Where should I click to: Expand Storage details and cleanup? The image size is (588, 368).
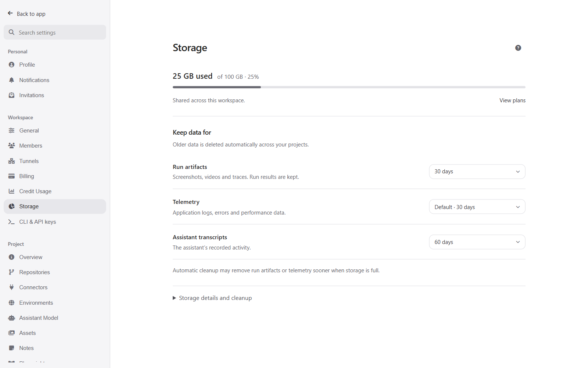[212, 298]
